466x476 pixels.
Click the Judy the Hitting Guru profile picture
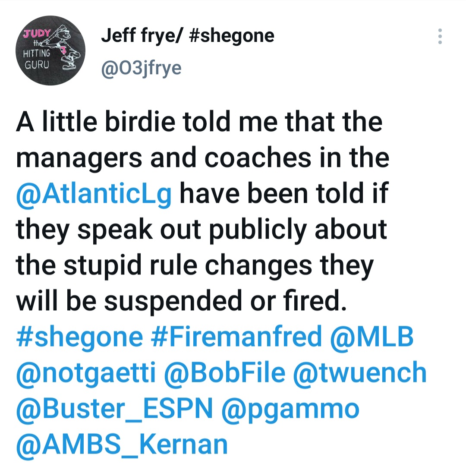(50, 50)
